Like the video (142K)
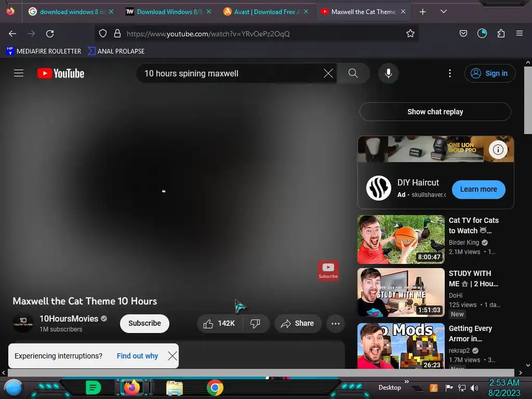 click(219, 323)
